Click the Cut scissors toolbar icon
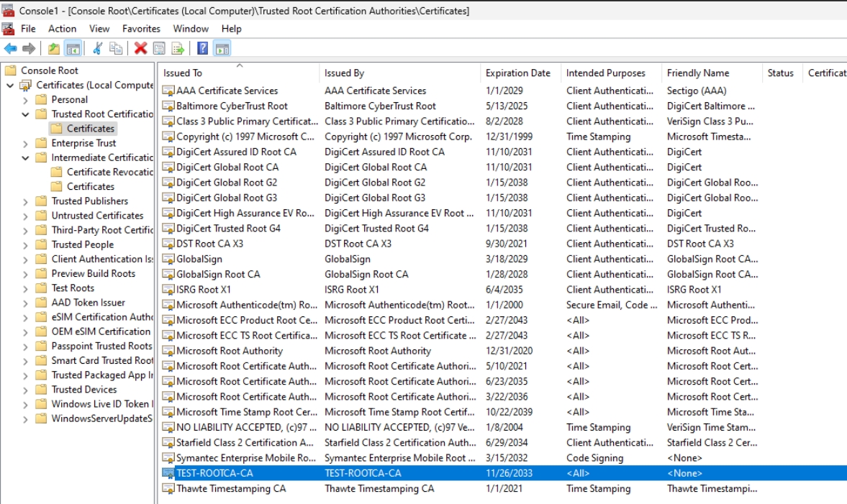847x504 pixels. coord(98,49)
